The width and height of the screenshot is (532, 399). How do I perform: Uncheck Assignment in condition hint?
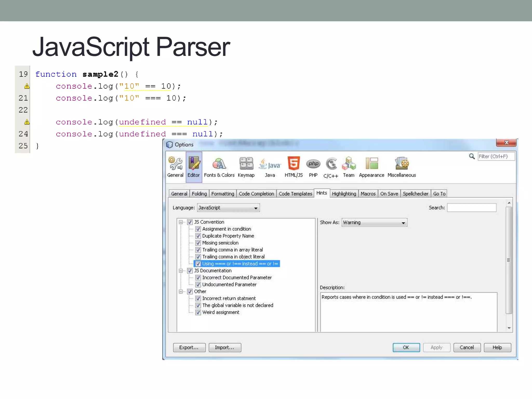point(198,229)
